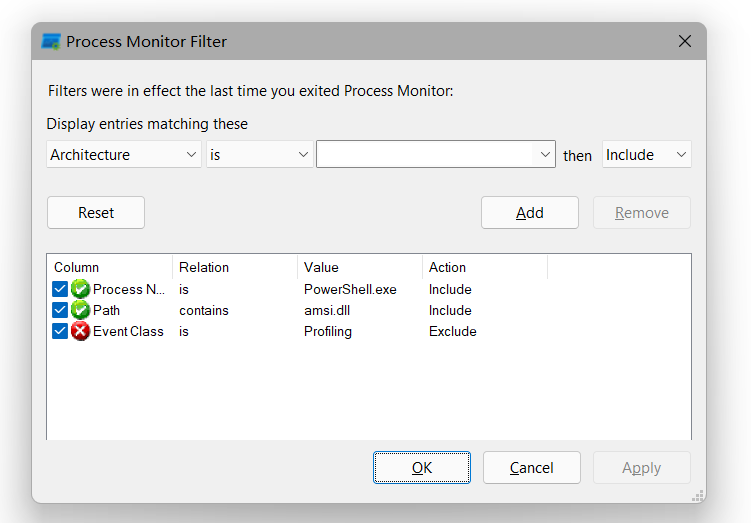This screenshot has width=751, height=523.
Task: Open the filter value combo box arrow
Action: tap(545, 154)
